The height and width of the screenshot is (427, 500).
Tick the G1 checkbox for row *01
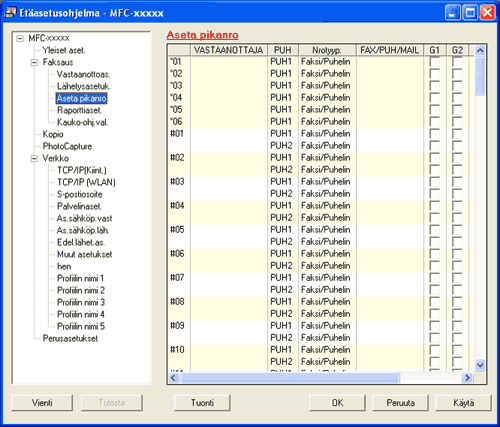[434, 62]
